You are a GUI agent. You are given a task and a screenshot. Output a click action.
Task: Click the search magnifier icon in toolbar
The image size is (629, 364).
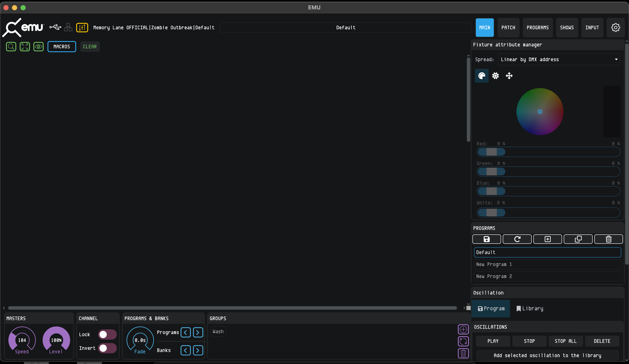tap(11, 47)
